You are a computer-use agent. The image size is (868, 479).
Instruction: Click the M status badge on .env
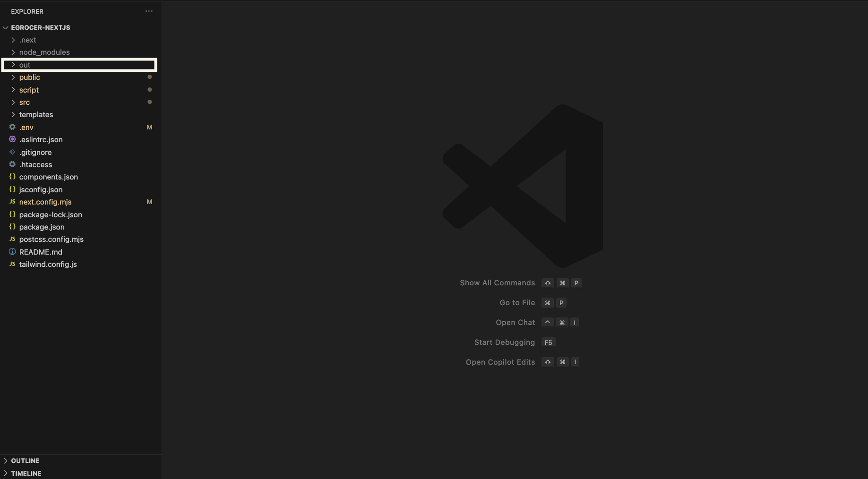coord(149,127)
